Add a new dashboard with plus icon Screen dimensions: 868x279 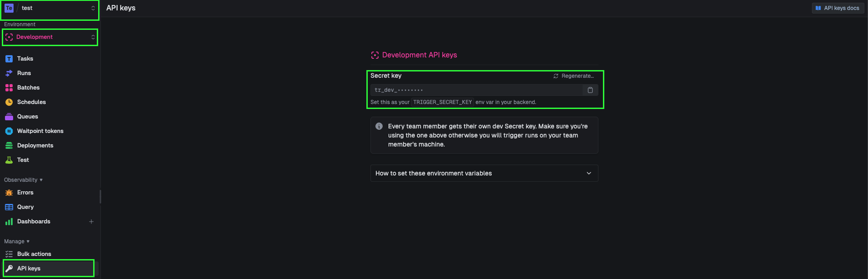click(91, 222)
